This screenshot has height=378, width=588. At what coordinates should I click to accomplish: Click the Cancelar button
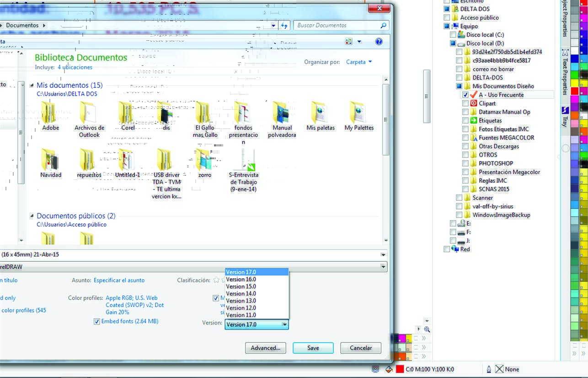[361, 348]
